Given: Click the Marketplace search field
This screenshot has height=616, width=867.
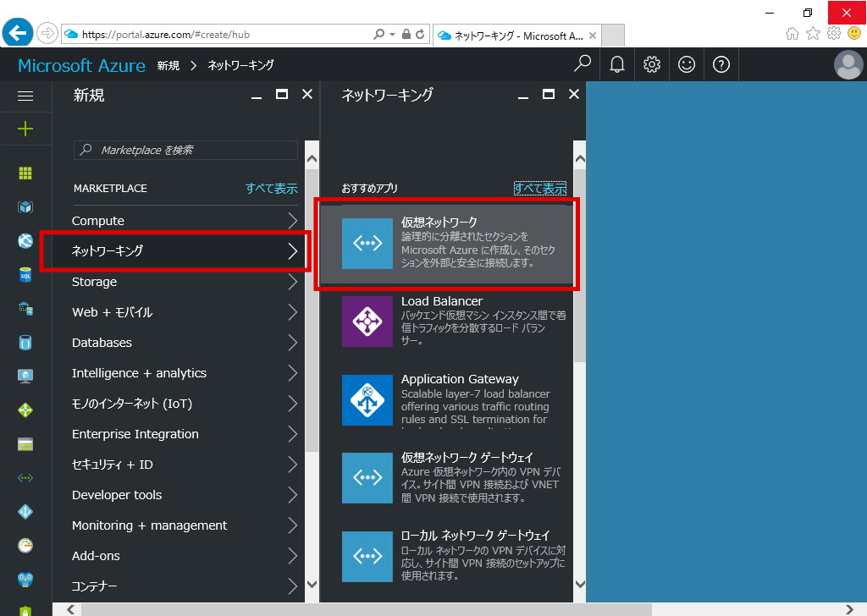Looking at the screenshot, I should [x=185, y=151].
